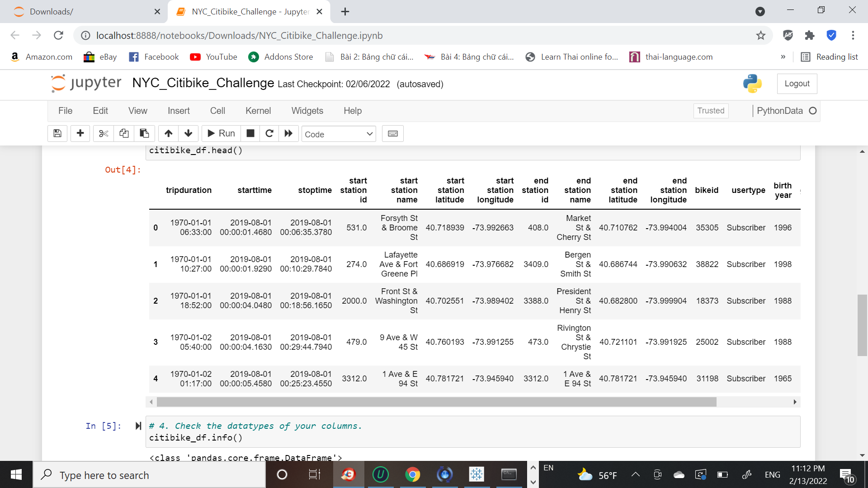Show hidden system tray icons
The image size is (868, 488).
tap(635, 474)
